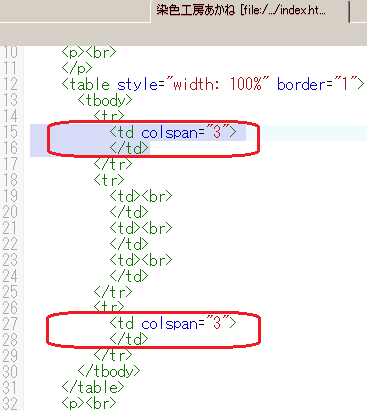
Task: Click the border attribute on line 12
Action: coord(301,84)
